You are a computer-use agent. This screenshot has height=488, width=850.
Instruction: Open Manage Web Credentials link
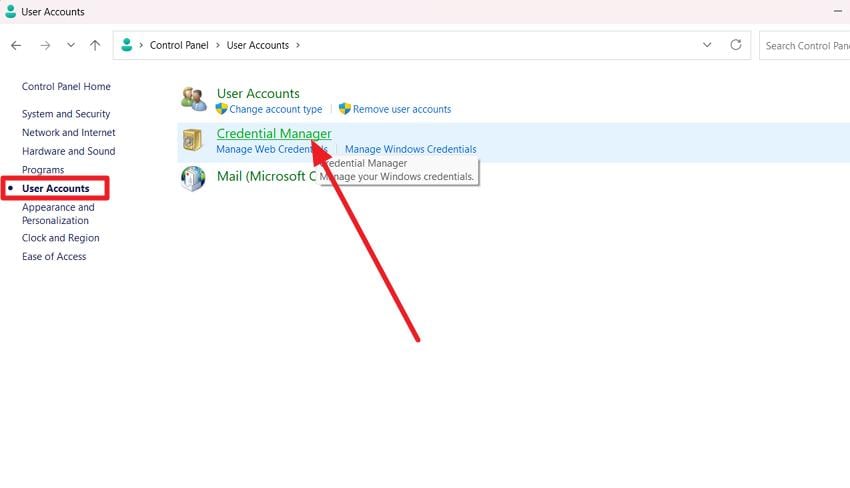click(272, 149)
